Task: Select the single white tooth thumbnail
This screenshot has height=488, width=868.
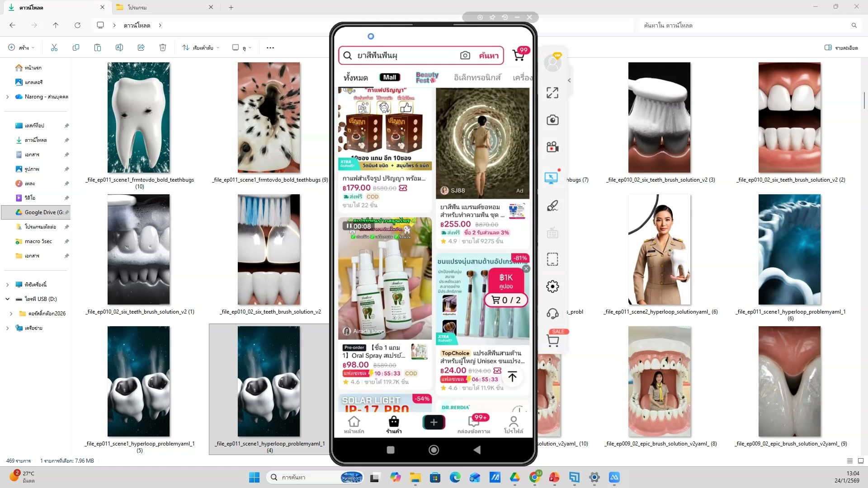Action: [139, 117]
